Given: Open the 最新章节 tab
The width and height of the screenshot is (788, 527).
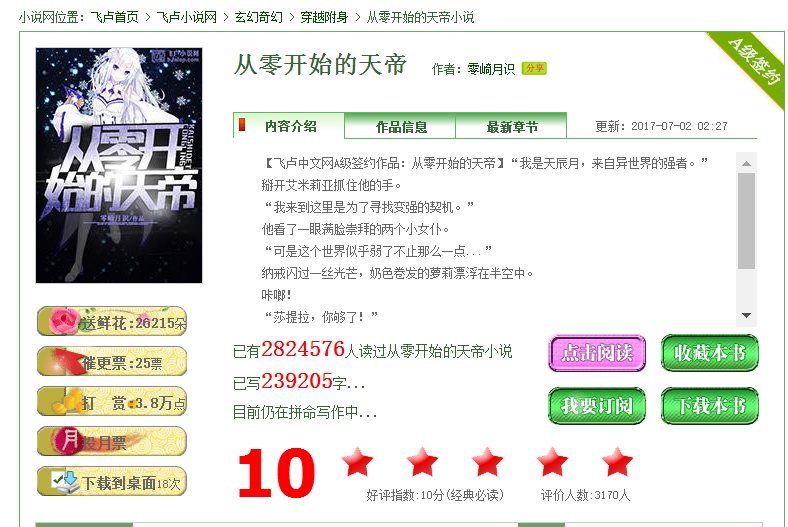Looking at the screenshot, I should pos(512,127).
